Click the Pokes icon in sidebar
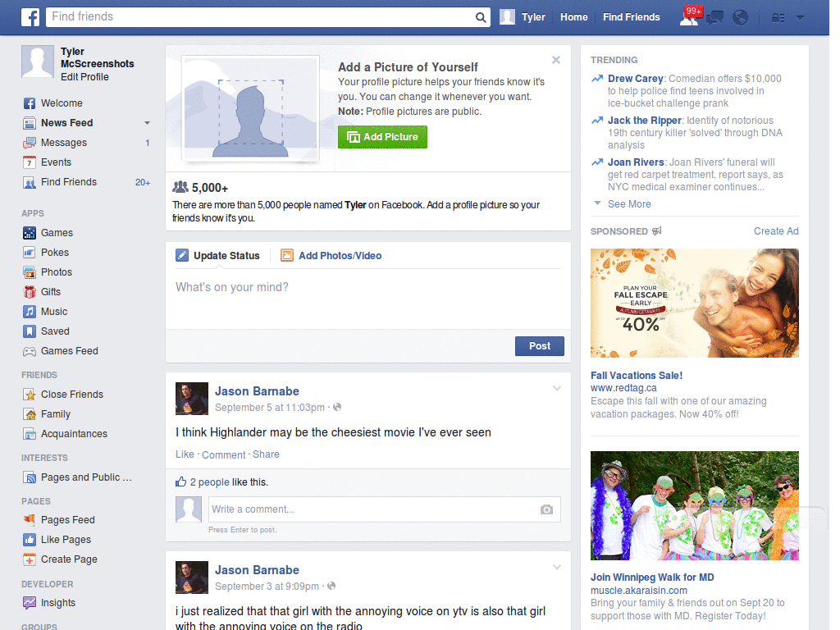 click(30, 253)
